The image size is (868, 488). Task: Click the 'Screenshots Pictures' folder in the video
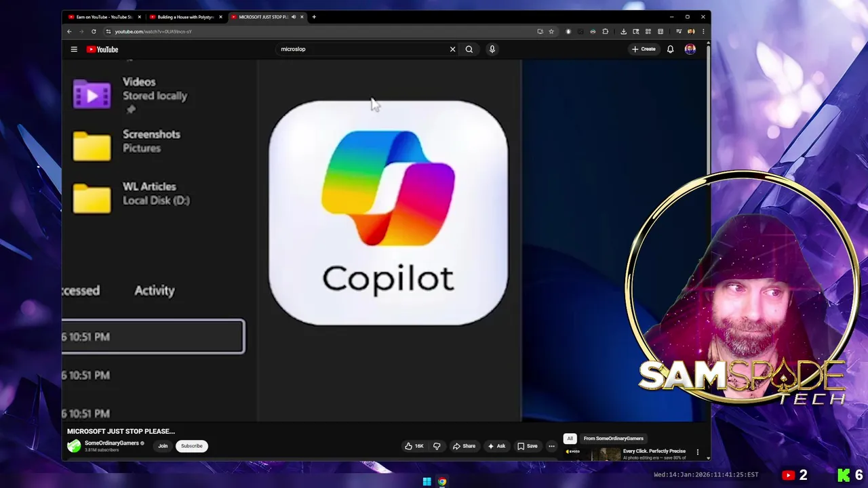click(x=127, y=144)
